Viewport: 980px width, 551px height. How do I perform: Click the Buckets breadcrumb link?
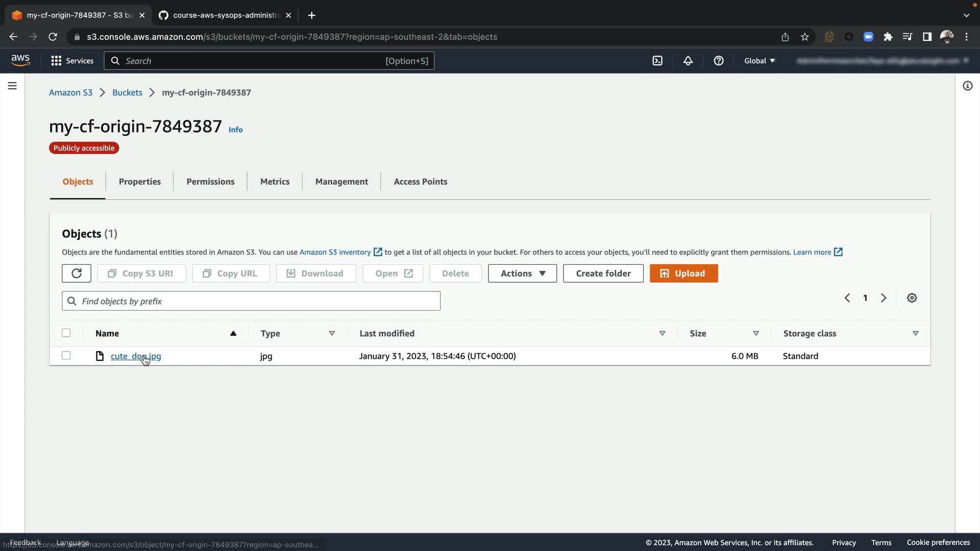(127, 92)
